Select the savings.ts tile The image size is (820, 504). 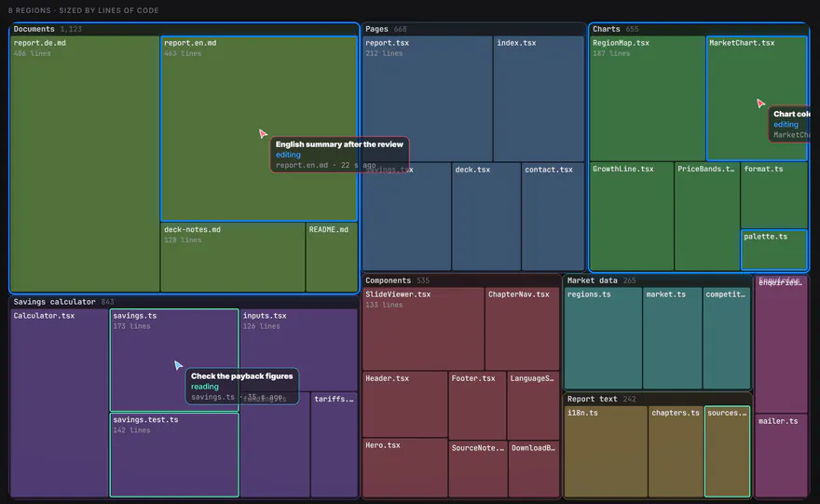[x=174, y=361]
